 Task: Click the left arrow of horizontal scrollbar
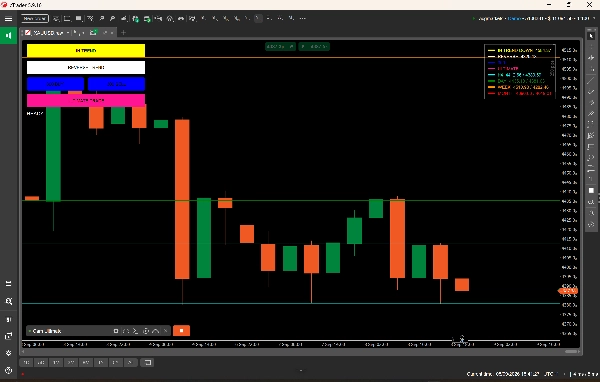[x=24, y=351]
